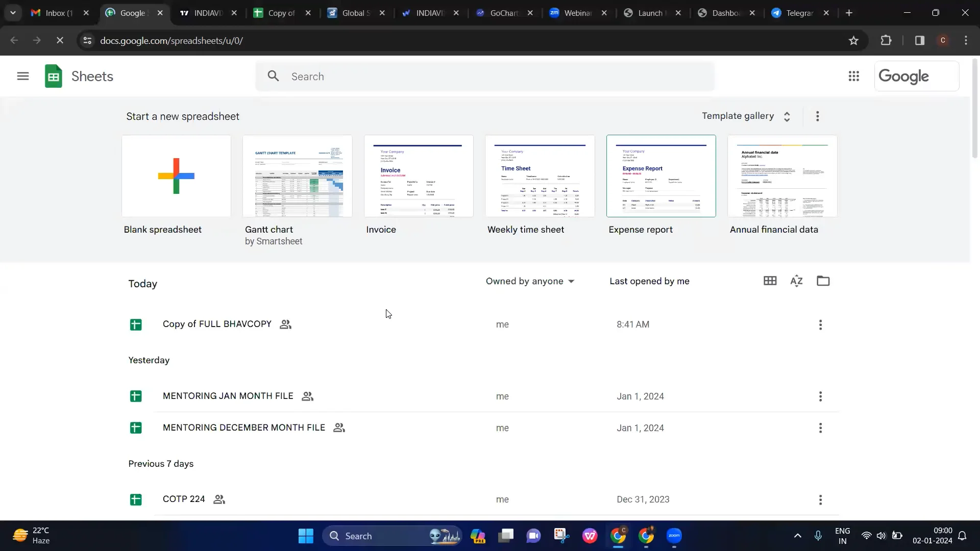980x551 pixels.
Task: Open the Windows Start menu
Action: [x=306, y=536]
